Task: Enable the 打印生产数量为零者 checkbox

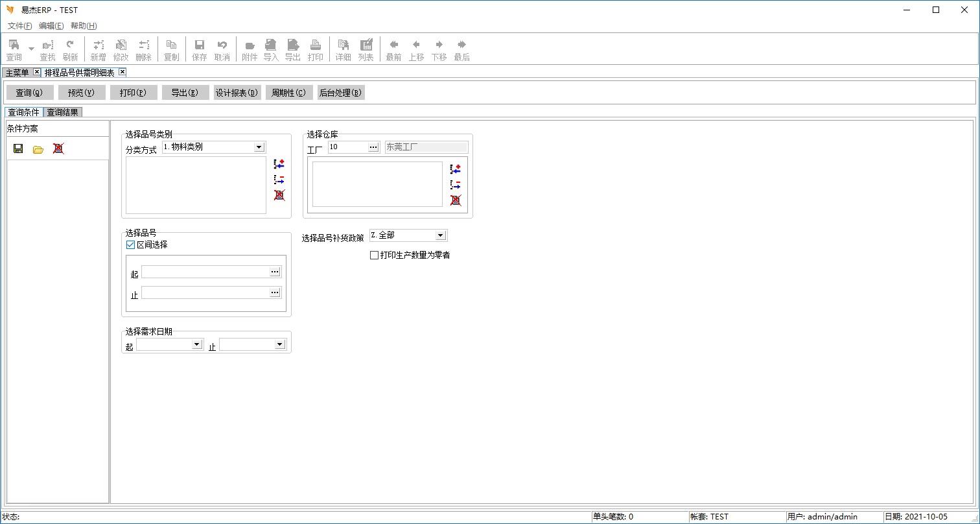Action: [x=374, y=256]
